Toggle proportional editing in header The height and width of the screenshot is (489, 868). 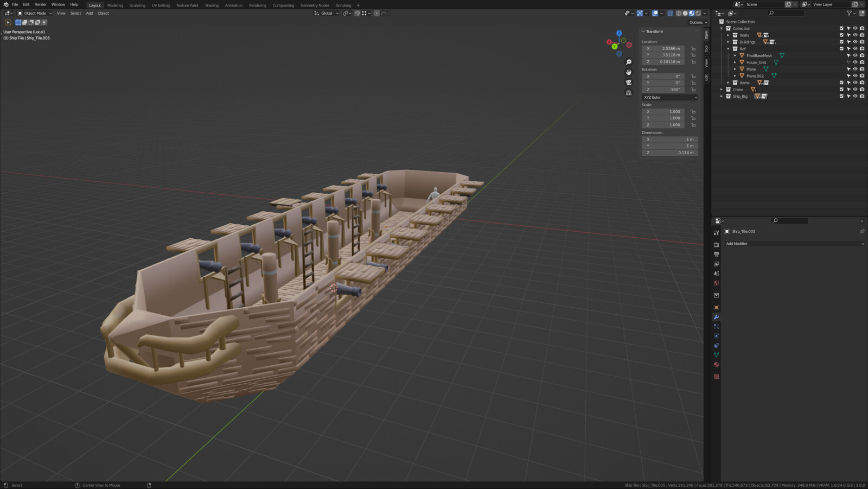376,13
